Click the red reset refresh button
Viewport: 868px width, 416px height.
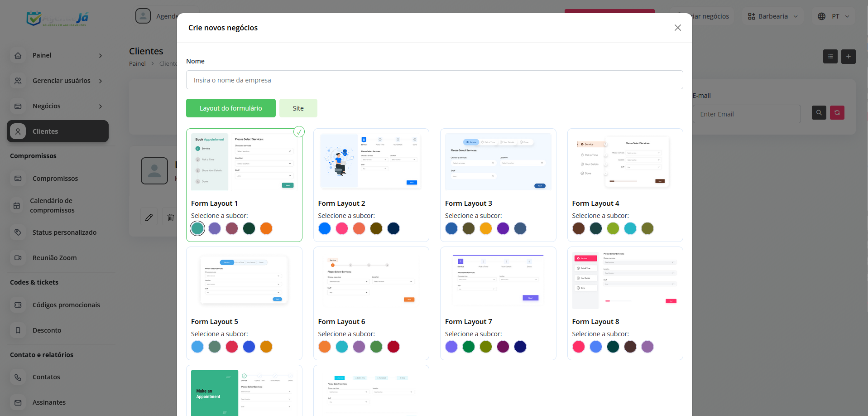click(x=837, y=112)
